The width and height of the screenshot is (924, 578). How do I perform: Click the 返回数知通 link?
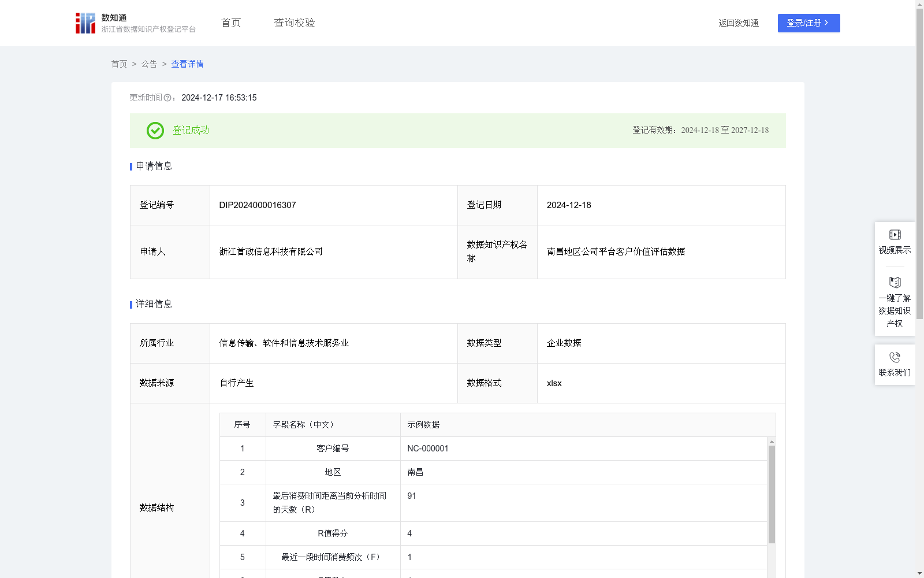point(738,23)
